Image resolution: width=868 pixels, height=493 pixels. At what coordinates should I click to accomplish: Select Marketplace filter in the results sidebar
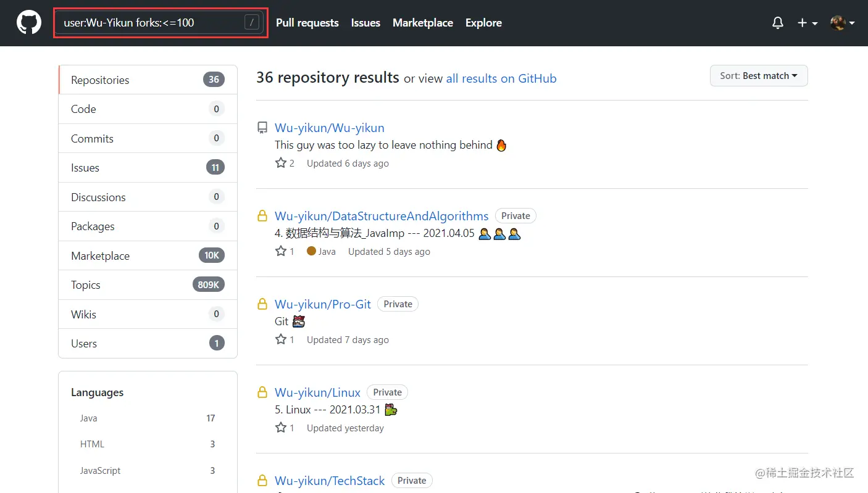click(x=148, y=255)
